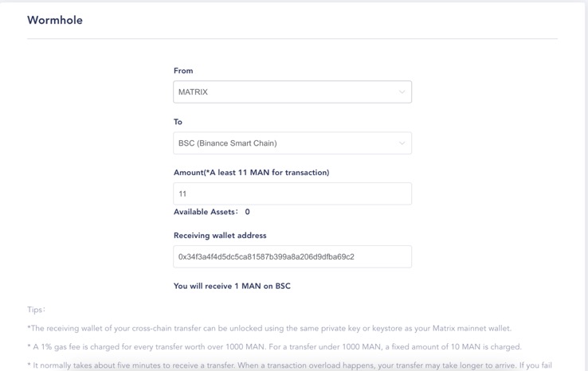Screen dimensions: 588x371
Task: Click the 0x34f3a4 wallet address text
Action: click(x=266, y=256)
